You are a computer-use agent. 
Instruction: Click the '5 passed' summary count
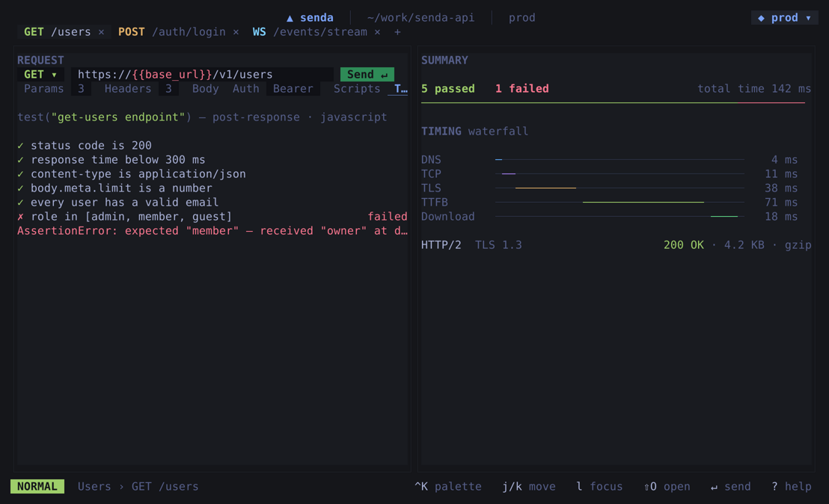(x=448, y=89)
